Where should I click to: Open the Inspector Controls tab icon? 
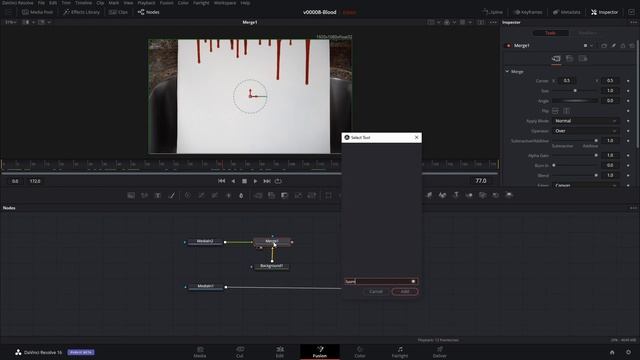click(556, 59)
